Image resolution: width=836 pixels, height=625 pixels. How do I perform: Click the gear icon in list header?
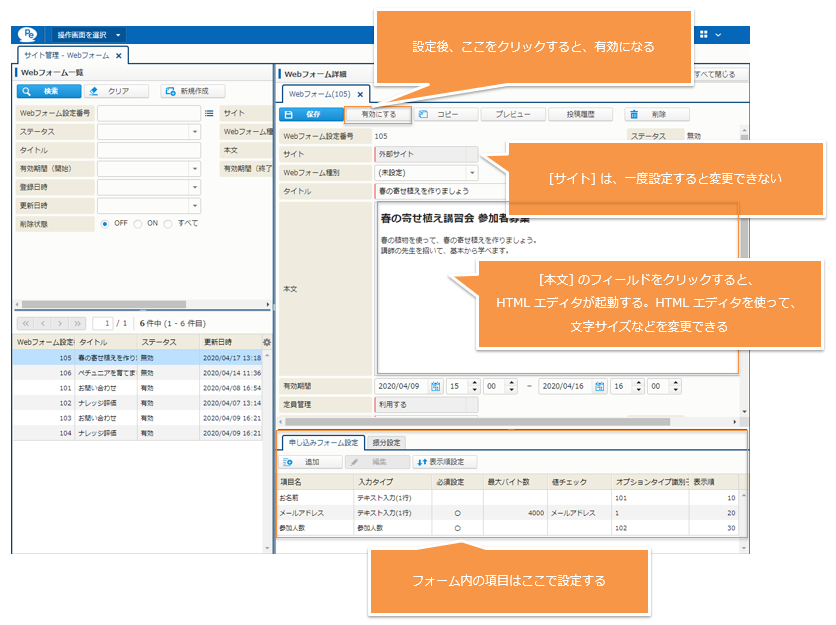point(266,342)
